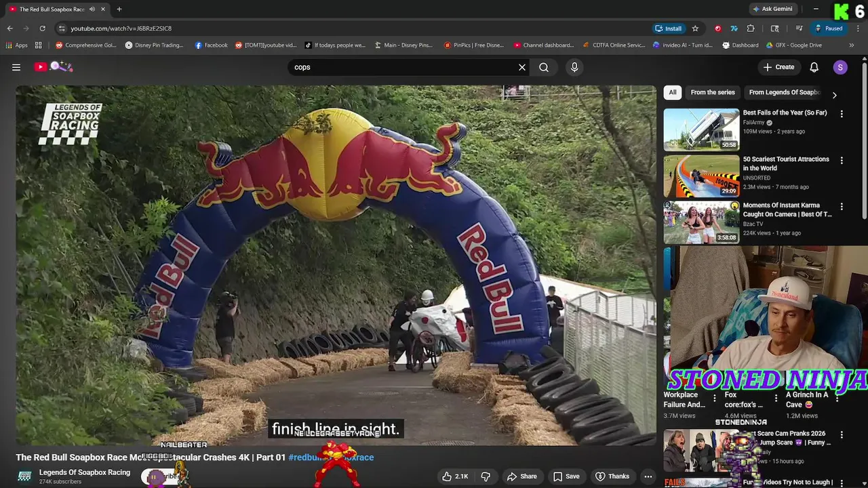868x488 pixels.
Task: Open options for Best Fails of the Year
Action: 842,114
